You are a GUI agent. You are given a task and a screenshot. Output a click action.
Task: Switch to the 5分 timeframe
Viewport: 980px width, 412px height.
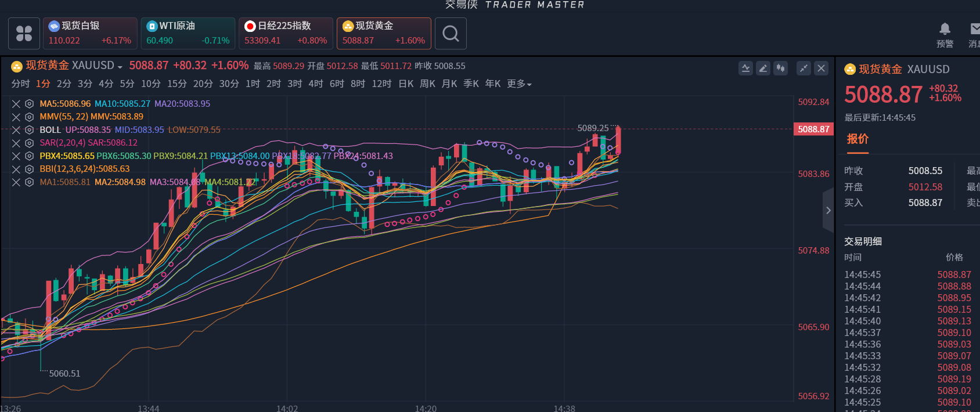click(127, 84)
